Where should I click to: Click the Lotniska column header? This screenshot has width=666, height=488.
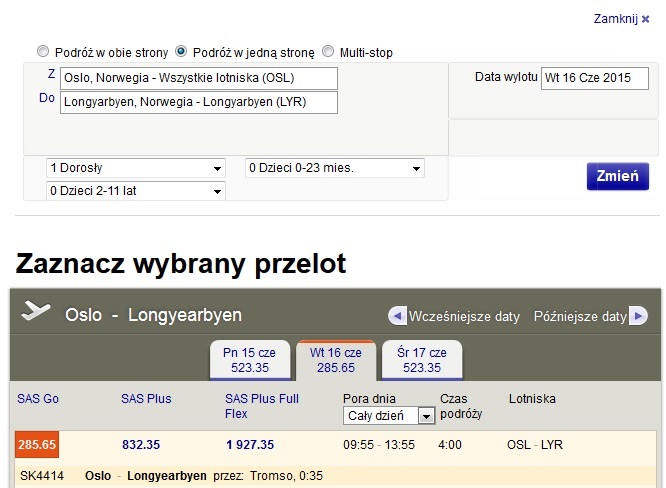[532, 399]
